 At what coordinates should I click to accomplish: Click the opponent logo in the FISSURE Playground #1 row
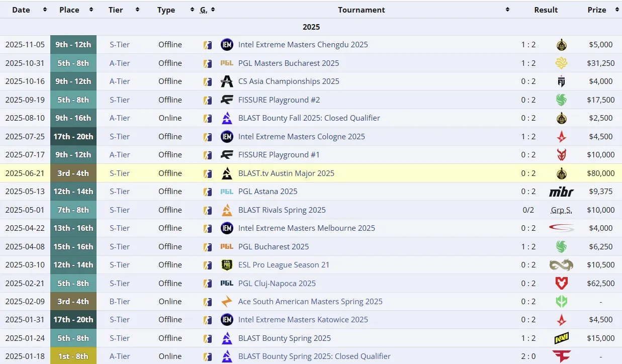coord(562,155)
